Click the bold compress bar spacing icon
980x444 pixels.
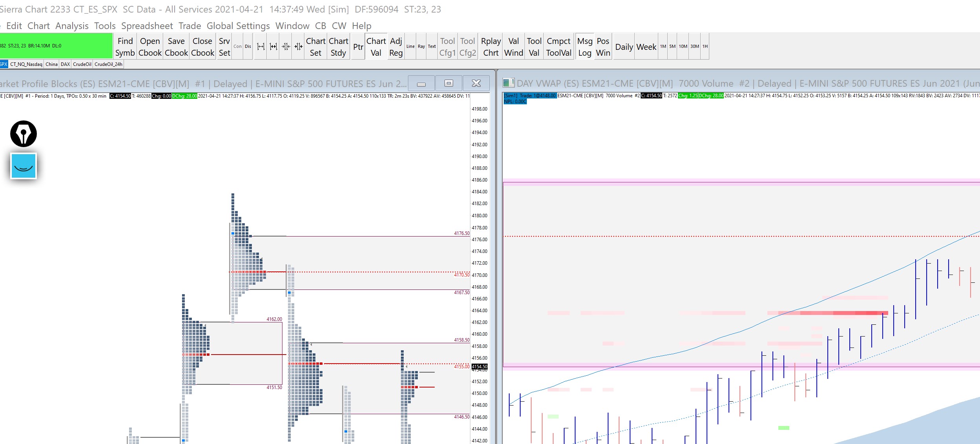[299, 47]
